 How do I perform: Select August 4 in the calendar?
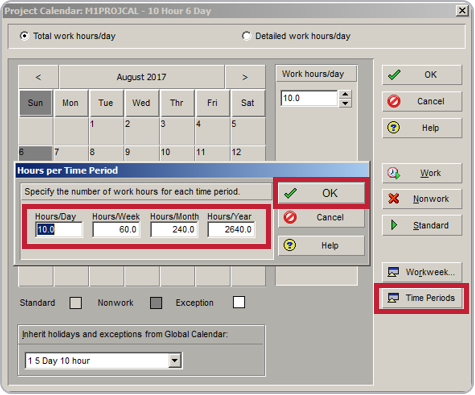212,131
